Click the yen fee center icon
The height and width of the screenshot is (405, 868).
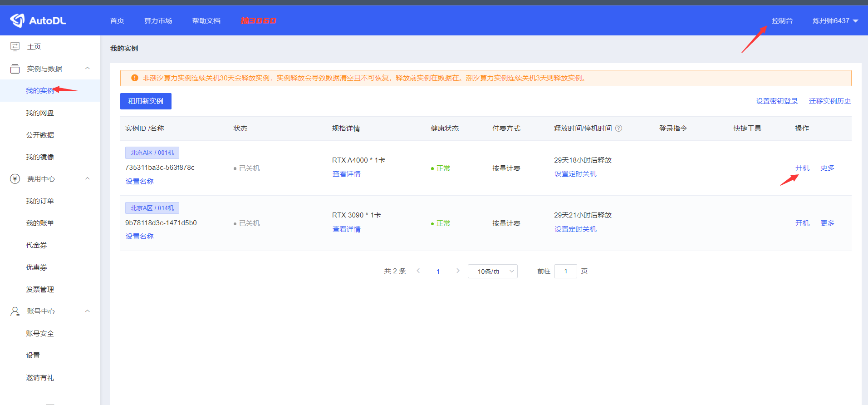coord(15,179)
